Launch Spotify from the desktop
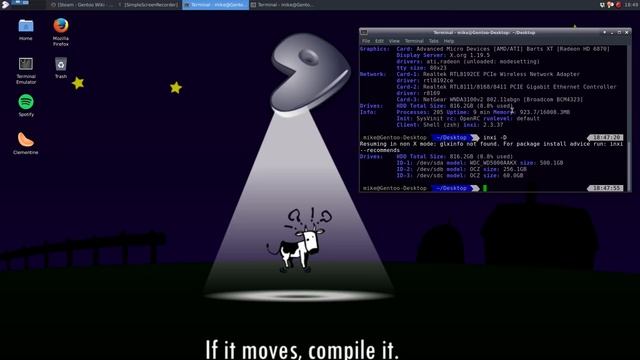The height and width of the screenshot is (360, 640). (x=26, y=105)
